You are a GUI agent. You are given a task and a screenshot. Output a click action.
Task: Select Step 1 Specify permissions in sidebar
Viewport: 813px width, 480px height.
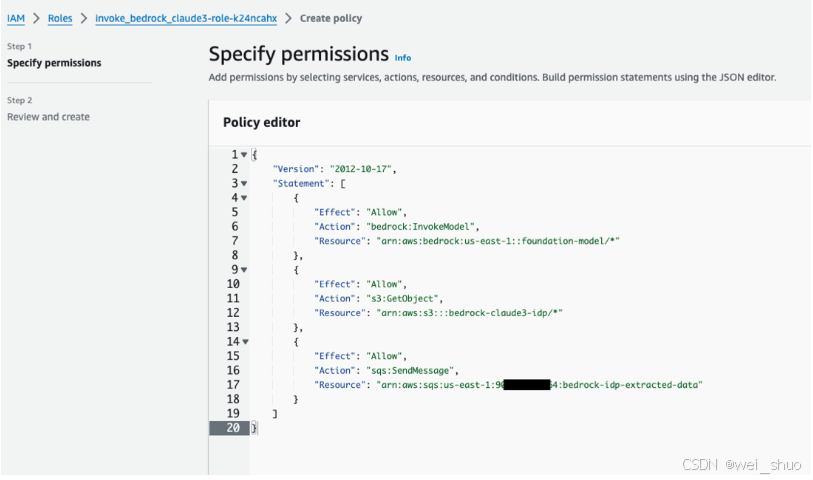[54, 63]
